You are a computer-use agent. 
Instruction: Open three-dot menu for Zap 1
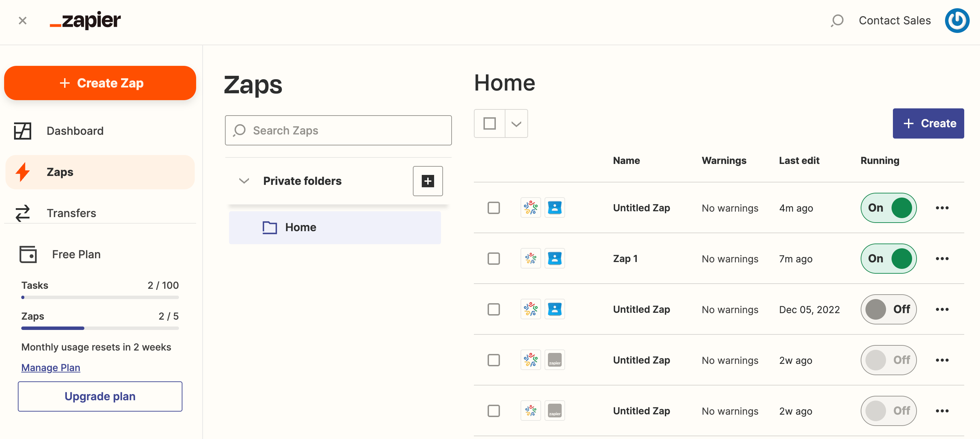pos(942,259)
